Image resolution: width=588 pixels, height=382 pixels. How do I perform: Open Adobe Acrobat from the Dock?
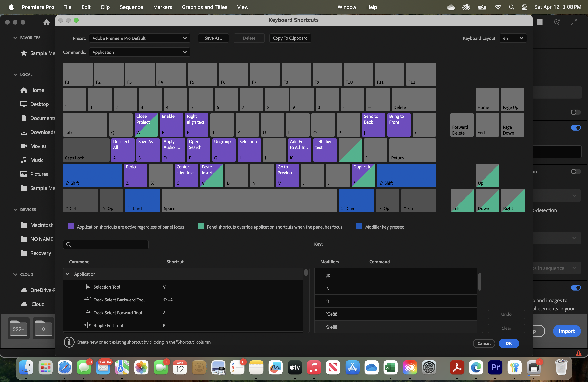point(457,367)
